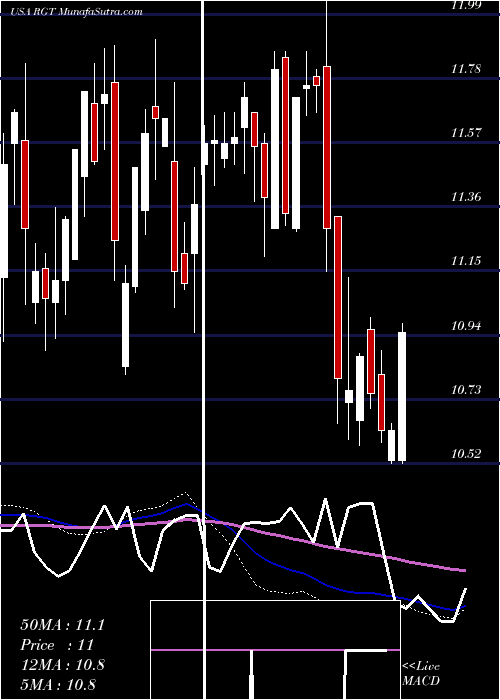Click the 11.36 price axis label
The height and width of the screenshot is (700, 500).
(466, 197)
